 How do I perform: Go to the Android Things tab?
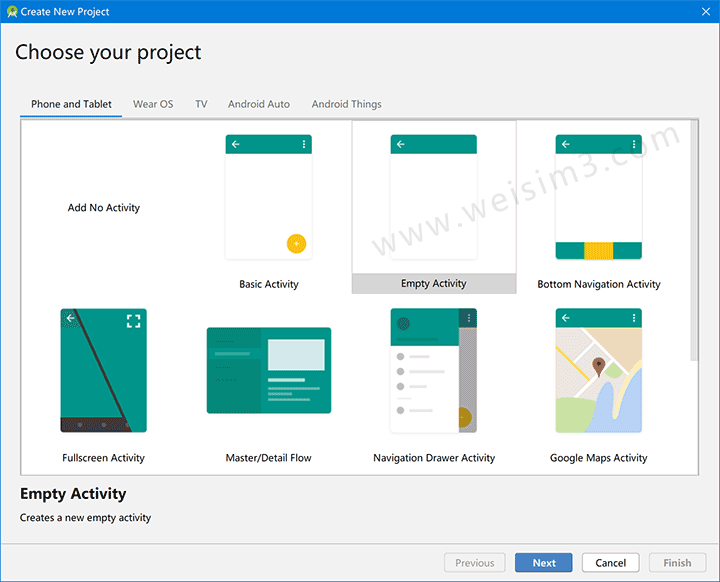pos(347,104)
